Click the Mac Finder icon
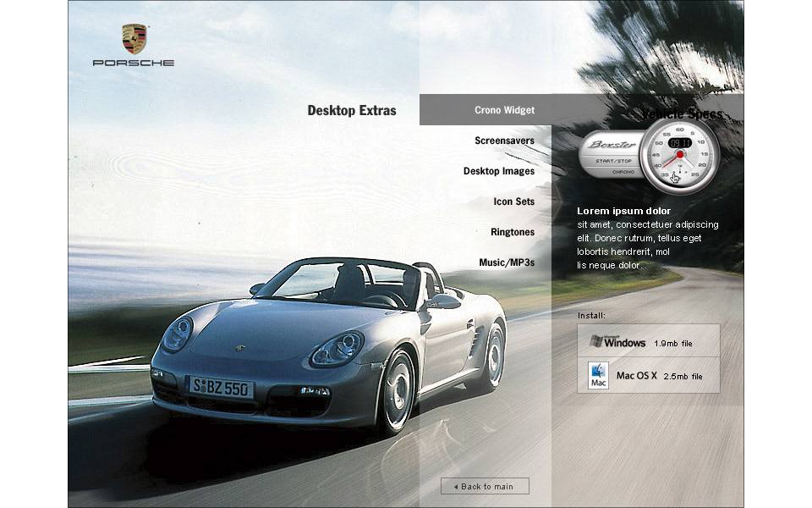 tap(598, 375)
